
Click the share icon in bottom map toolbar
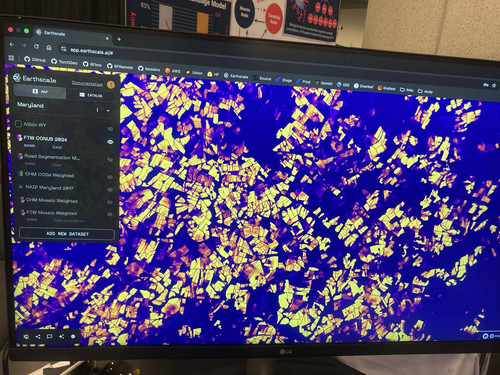pos(38,337)
